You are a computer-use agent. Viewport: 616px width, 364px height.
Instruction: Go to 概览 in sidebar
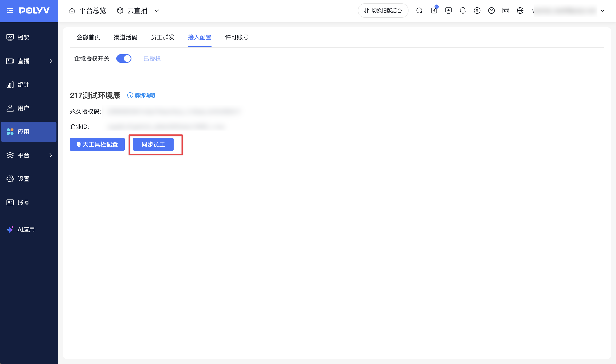pos(29,37)
